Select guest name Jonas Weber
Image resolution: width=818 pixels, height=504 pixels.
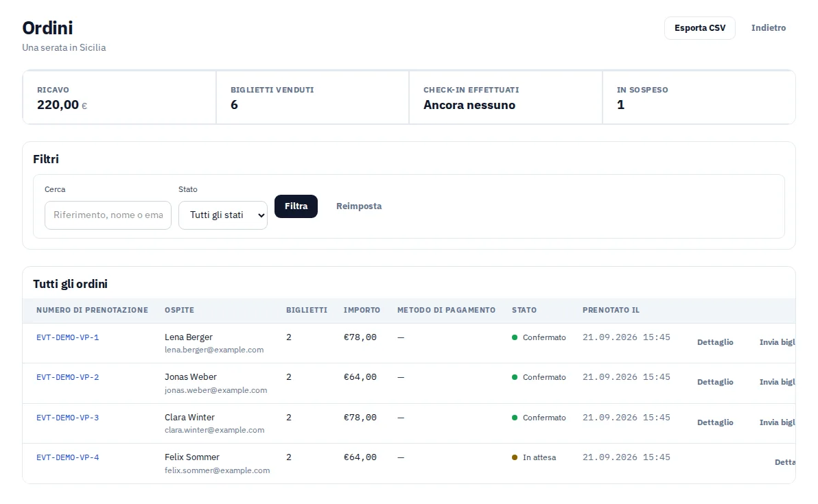[x=190, y=377]
